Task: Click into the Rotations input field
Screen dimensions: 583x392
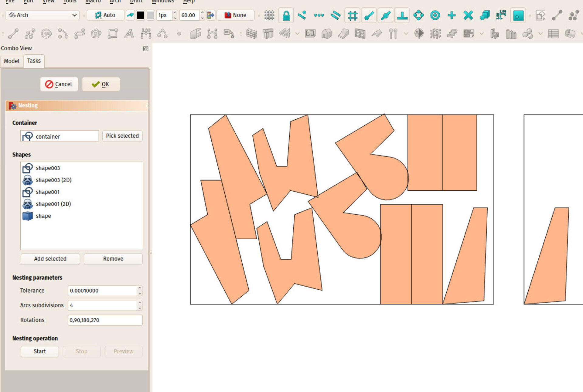Action: [105, 320]
